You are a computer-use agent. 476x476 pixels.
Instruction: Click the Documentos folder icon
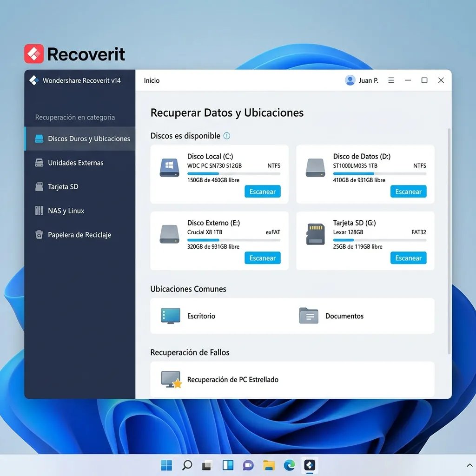309,316
